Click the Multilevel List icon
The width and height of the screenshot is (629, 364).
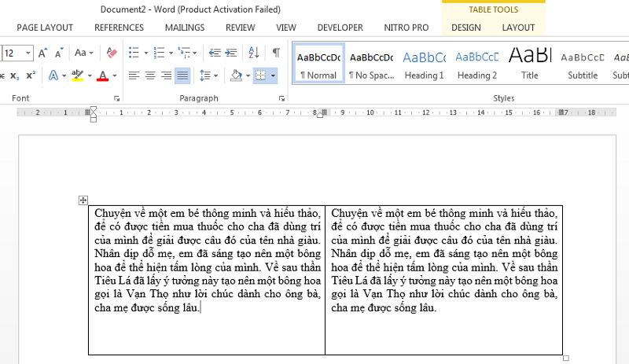click(x=184, y=53)
